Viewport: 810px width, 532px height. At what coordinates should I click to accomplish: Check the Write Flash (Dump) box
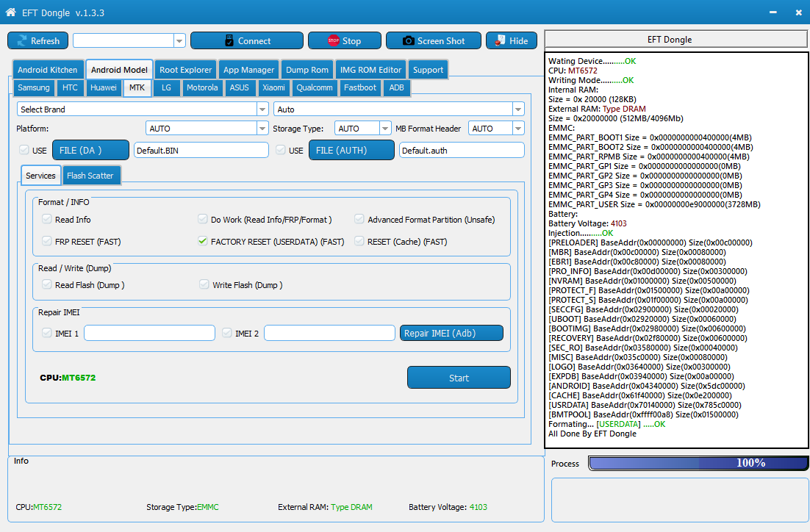point(204,284)
